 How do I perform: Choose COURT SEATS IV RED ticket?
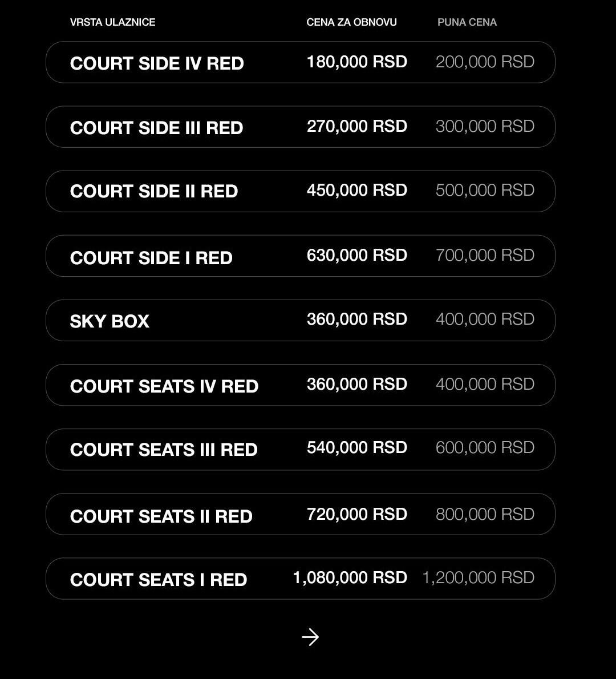tap(301, 385)
